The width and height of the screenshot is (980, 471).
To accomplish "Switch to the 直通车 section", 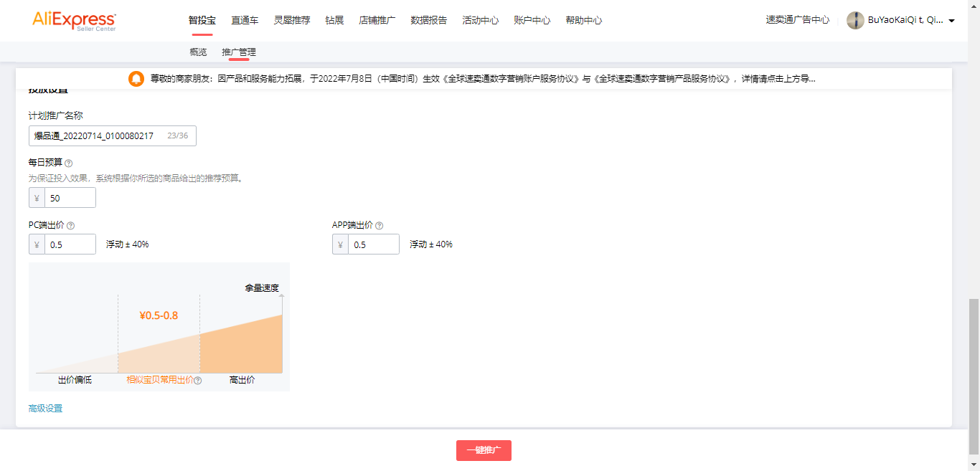I will pos(245,21).
